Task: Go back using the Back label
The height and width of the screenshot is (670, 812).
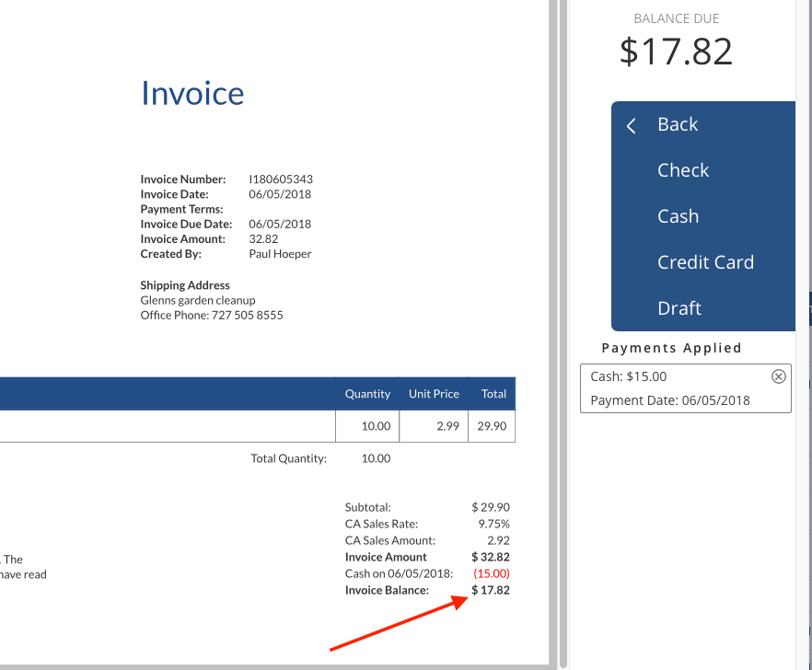Action: click(678, 124)
